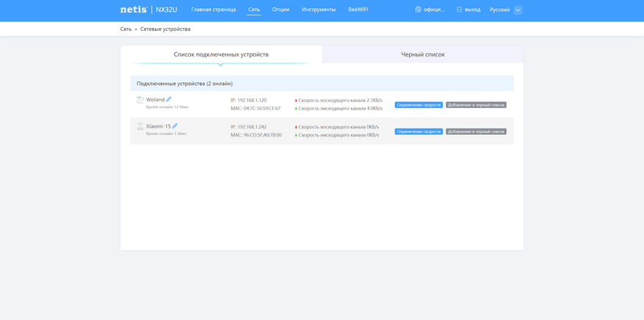Open the BeeWIFI menu
This screenshot has width=644, height=320.
[x=358, y=10]
